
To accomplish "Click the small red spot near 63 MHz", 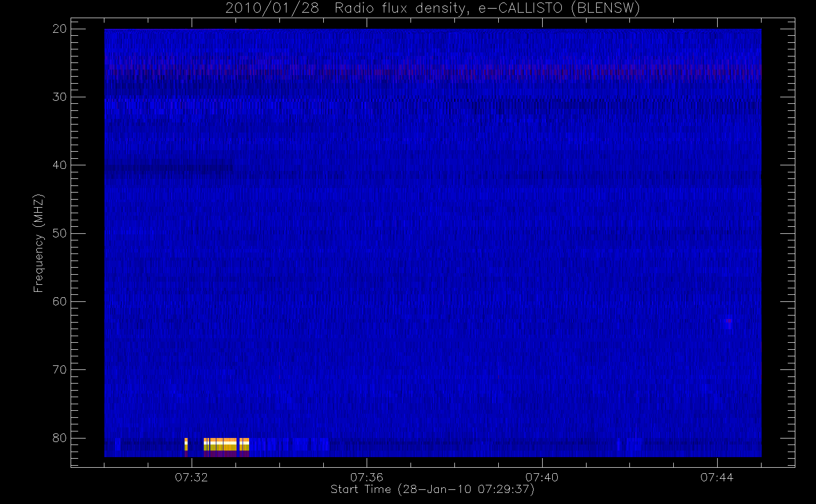I will click(729, 321).
